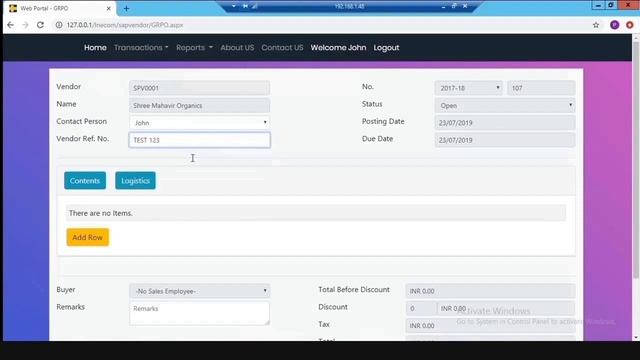Click the Total Before Discount label
Image resolution: width=640 pixels, height=360 pixels.
pos(354,289)
